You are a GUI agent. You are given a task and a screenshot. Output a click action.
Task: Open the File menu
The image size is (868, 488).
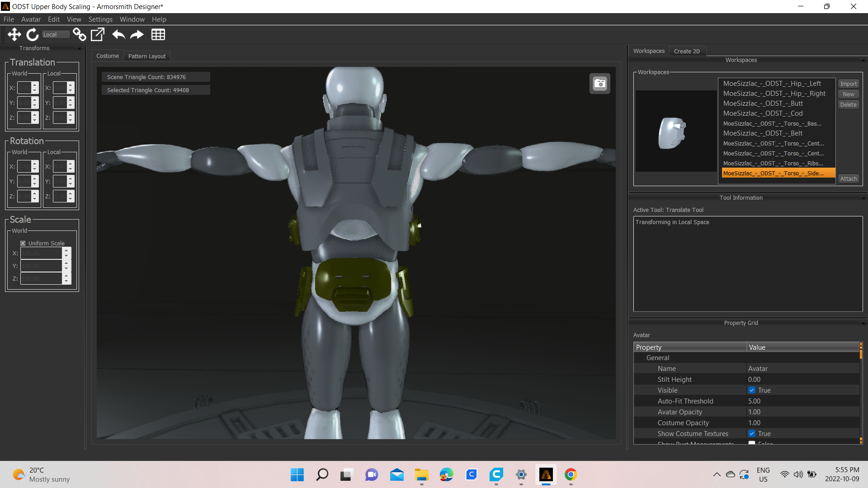[x=9, y=19]
